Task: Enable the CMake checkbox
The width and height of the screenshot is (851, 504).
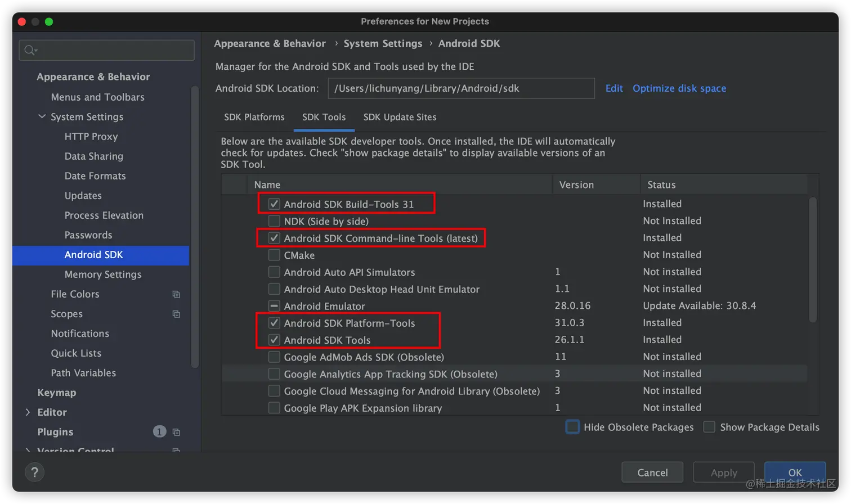Action: (274, 255)
